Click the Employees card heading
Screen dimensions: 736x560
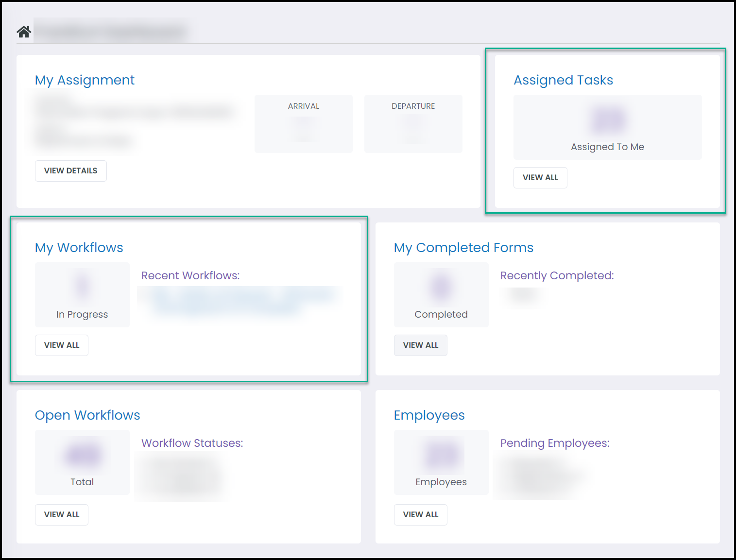429,415
